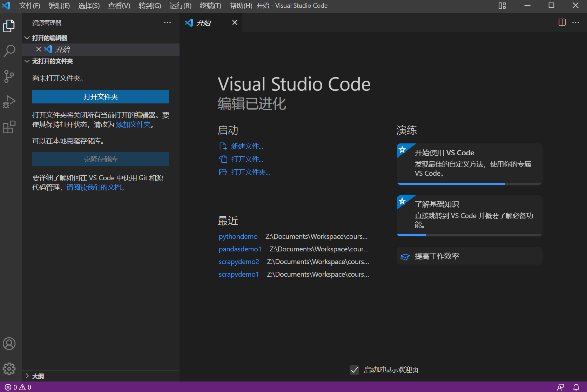Viewport: 587px width, 392px height.
Task: Open the Manage gear icon
Action: click(x=9, y=369)
